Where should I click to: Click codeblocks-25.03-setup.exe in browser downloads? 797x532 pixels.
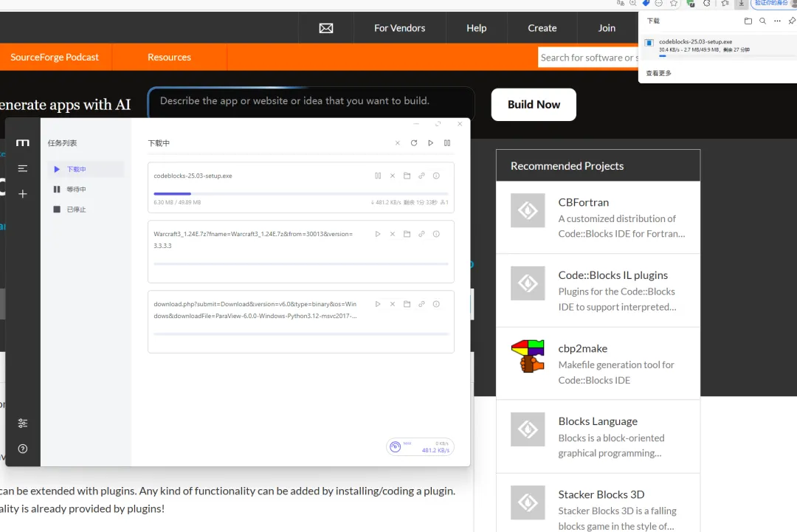(718, 46)
